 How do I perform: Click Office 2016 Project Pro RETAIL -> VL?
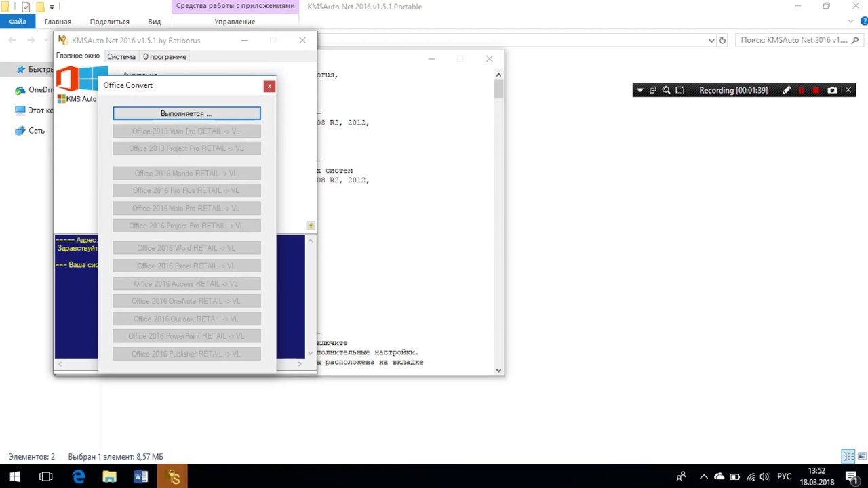(186, 226)
